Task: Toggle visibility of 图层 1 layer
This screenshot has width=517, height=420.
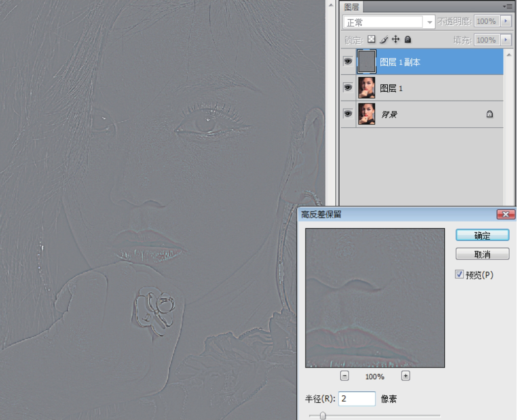Action: pyautogui.click(x=348, y=88)
